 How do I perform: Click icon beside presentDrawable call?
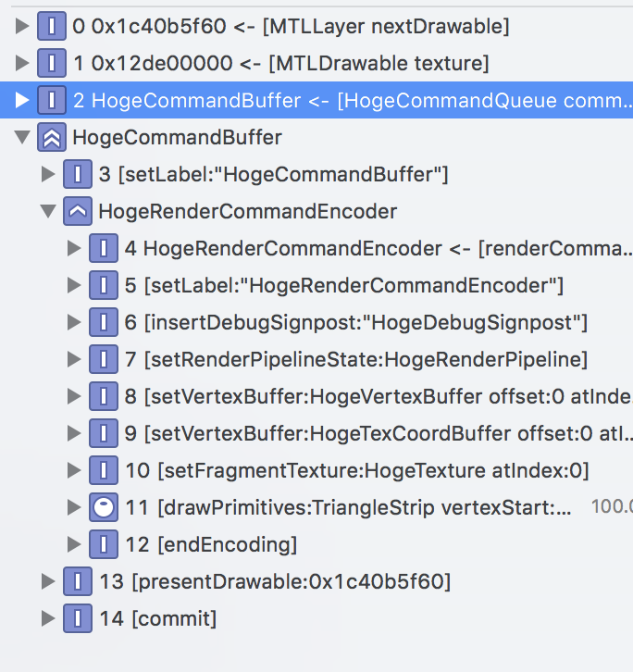point(78,581)
